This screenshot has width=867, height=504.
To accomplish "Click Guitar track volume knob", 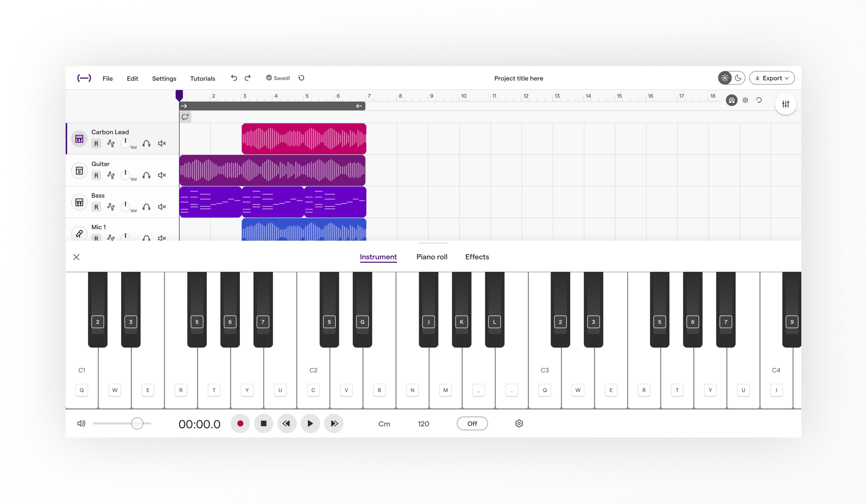I will [x=126, y=175].
